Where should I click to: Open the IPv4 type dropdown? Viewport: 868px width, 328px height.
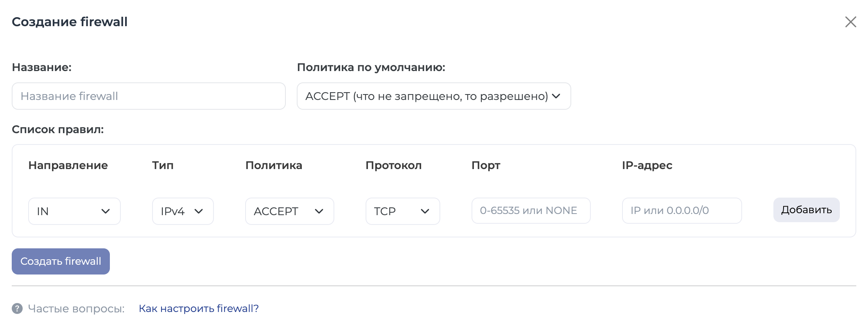(x=183, y=211)
